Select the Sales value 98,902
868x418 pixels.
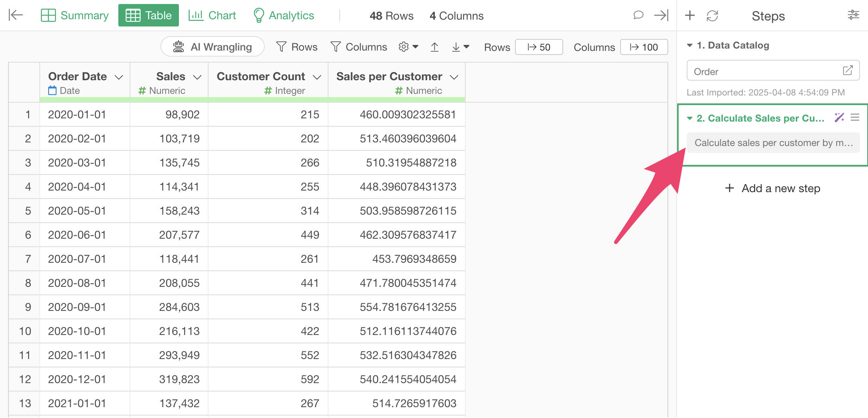click(169, 115)
